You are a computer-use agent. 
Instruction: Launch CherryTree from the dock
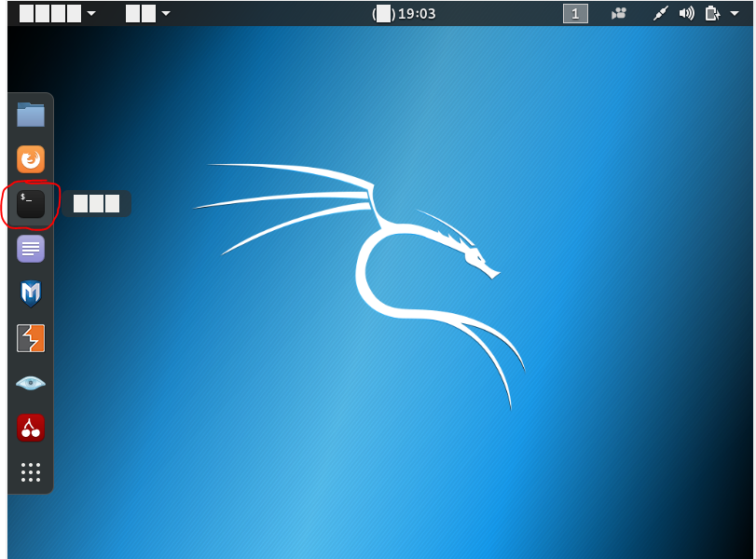coord(31,428)
